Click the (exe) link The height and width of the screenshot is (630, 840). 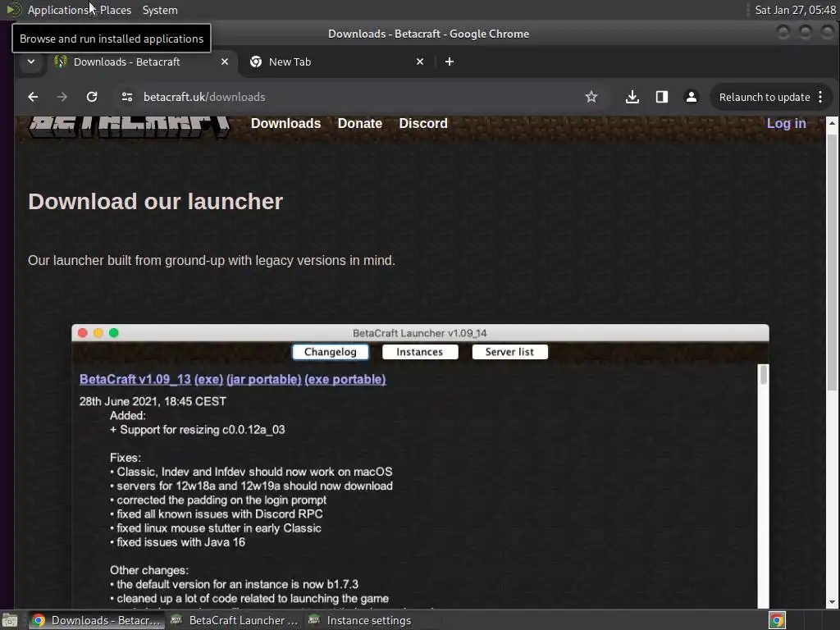point(208,379)
